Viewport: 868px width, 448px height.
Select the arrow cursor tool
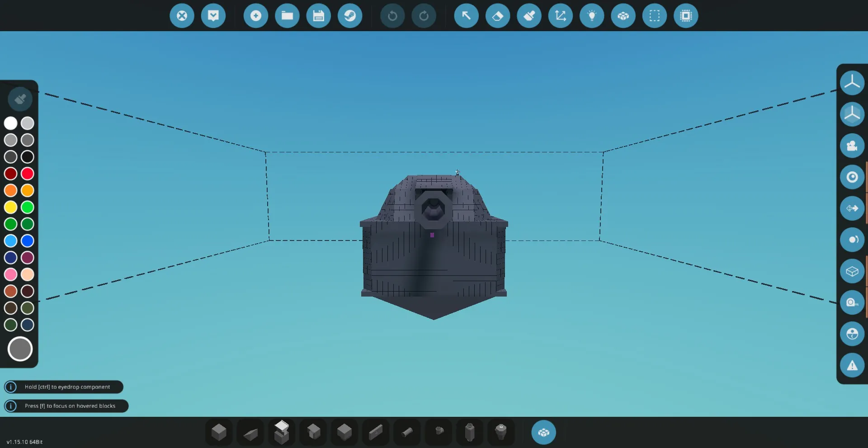(x=466, y=16)
